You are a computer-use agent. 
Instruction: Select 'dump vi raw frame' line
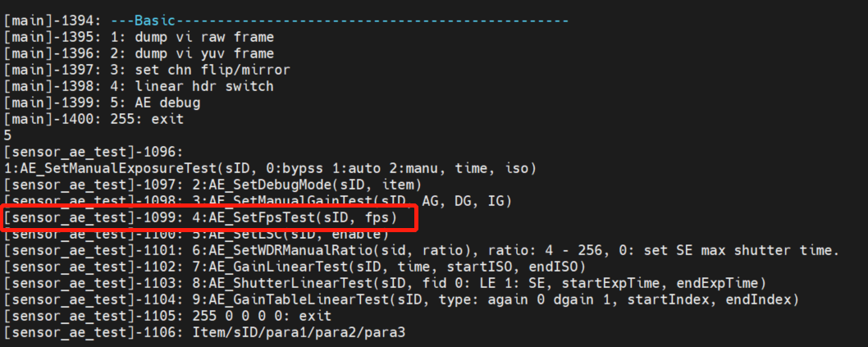click(x=139, y=38)
